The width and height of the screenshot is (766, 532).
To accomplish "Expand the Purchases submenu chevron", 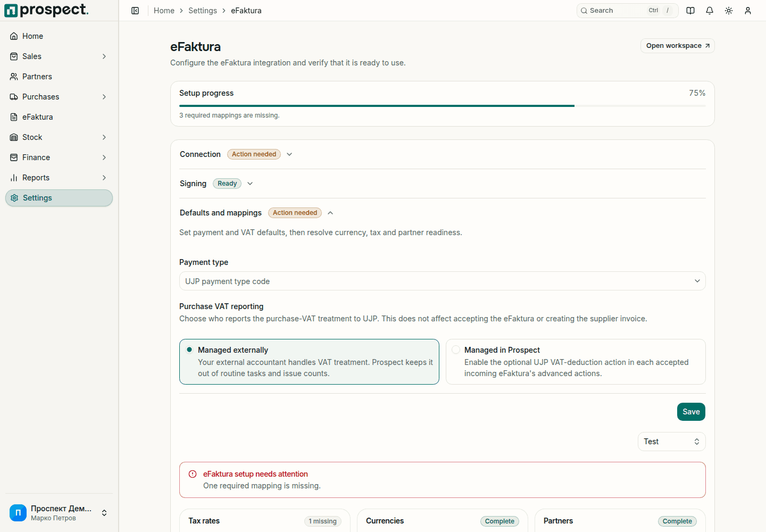I will [x=104, y=97].
